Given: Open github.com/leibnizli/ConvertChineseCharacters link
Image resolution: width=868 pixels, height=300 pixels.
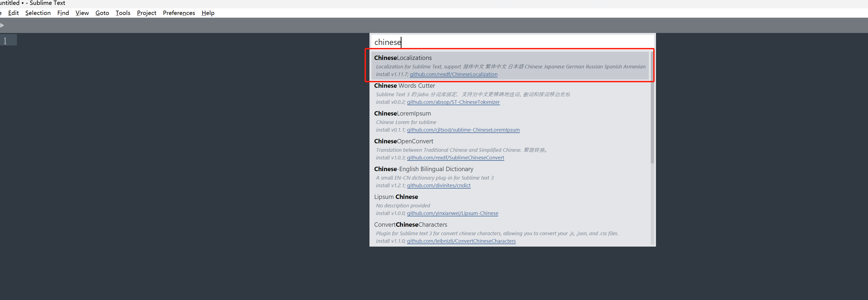Looking at the screenshot, I should coord(461,241).
